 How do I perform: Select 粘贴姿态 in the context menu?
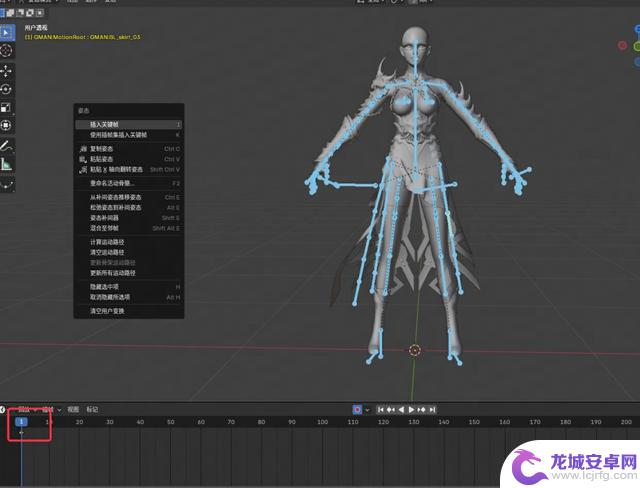click(x=129, y=159)
